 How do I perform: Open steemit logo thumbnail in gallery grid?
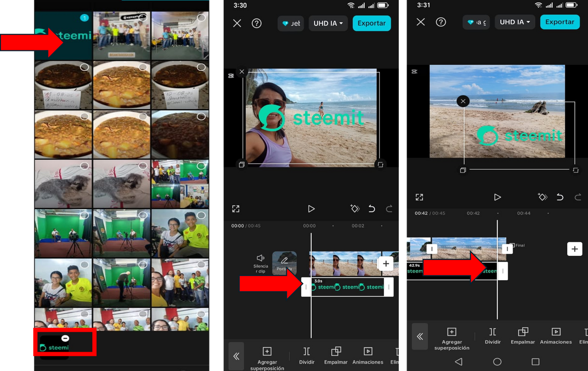[x=63, y=35]
